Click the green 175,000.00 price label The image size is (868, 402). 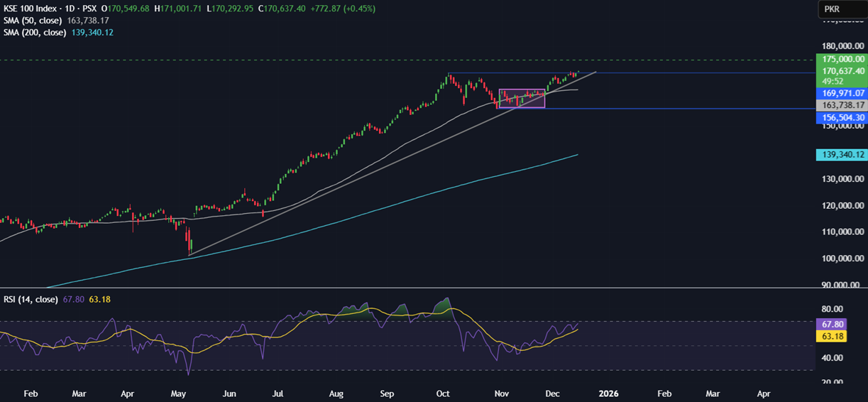[842, 60]
